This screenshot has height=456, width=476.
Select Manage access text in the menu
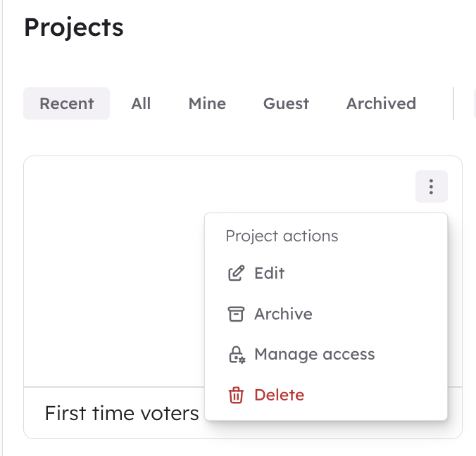(x=315, y=355)
